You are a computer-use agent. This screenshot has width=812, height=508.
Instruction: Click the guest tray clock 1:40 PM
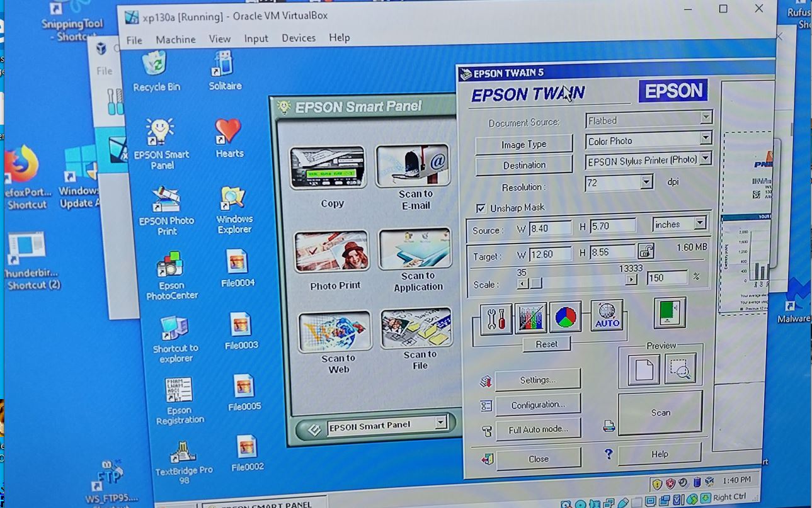click(736, 480)
